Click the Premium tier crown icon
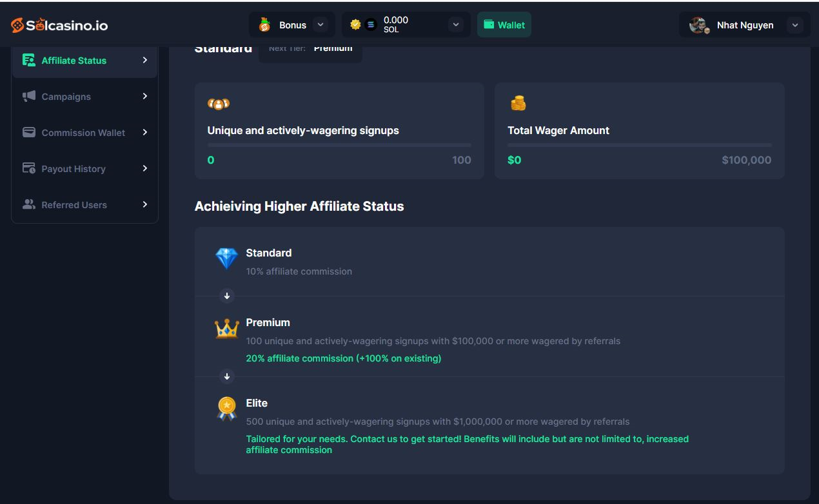The height and width of the screenshot is (504, 819). (226, 329)
